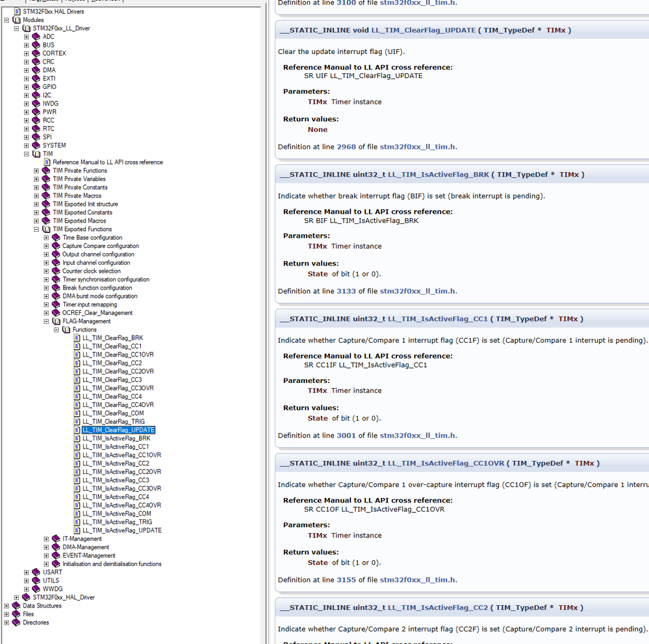Click the STM32F0xx HAL Drivers page icon
Screen dimensions: 649x644
point(17,12)
